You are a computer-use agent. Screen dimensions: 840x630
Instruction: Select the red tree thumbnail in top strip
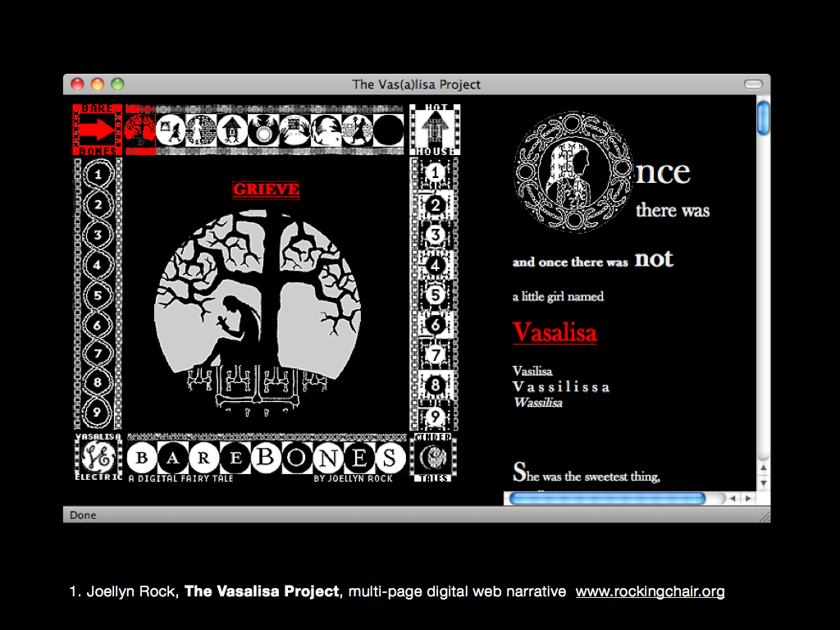(x=139, y=130)
